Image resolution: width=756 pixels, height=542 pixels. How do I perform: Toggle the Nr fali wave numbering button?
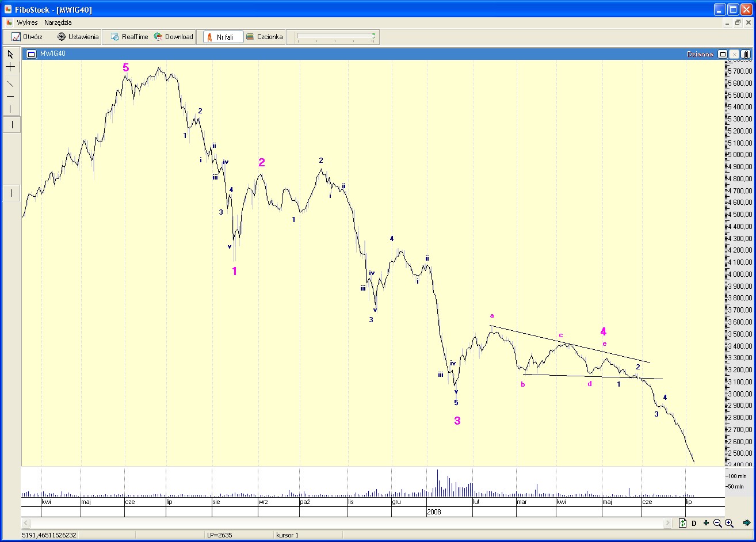click(x=223, y=37)
